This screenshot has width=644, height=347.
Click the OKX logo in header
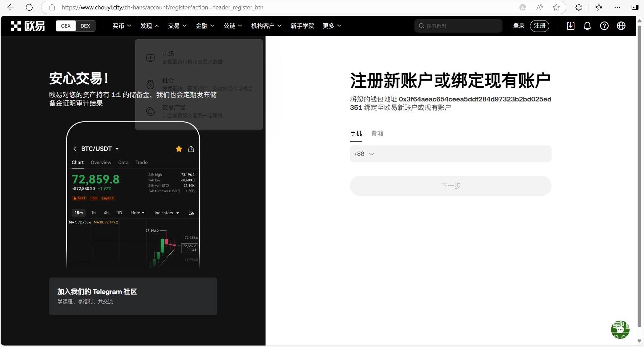coord(28,26)
